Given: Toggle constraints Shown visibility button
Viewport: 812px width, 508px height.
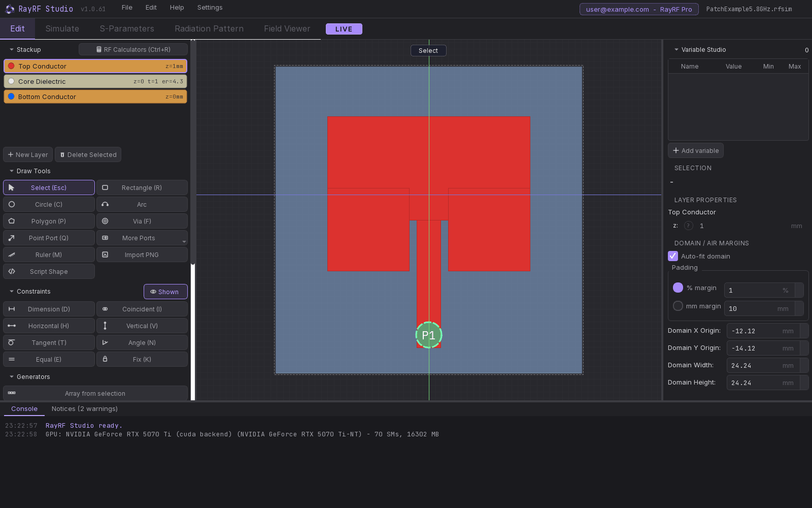Looking at the screenshot, I should pos(165,292).
